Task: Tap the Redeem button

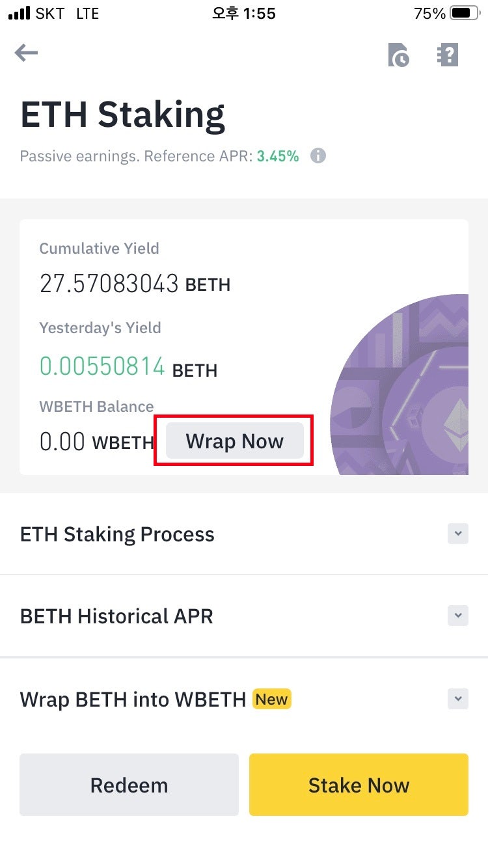Action: 129,785
